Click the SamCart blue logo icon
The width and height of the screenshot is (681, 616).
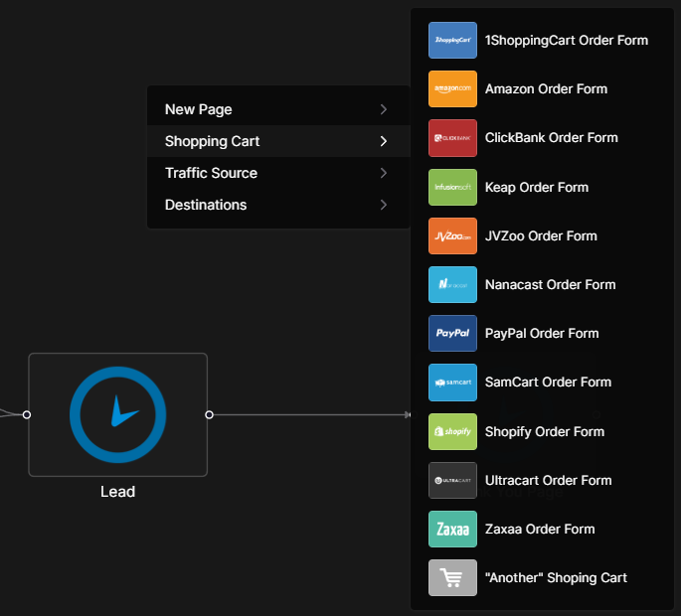pyautogui.click(x=452, y=382)
